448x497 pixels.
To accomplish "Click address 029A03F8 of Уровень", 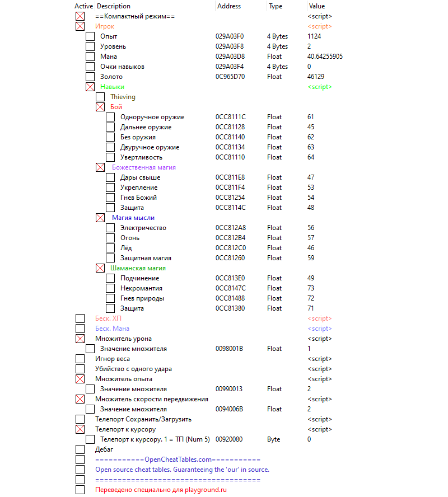I will (230, 46).
